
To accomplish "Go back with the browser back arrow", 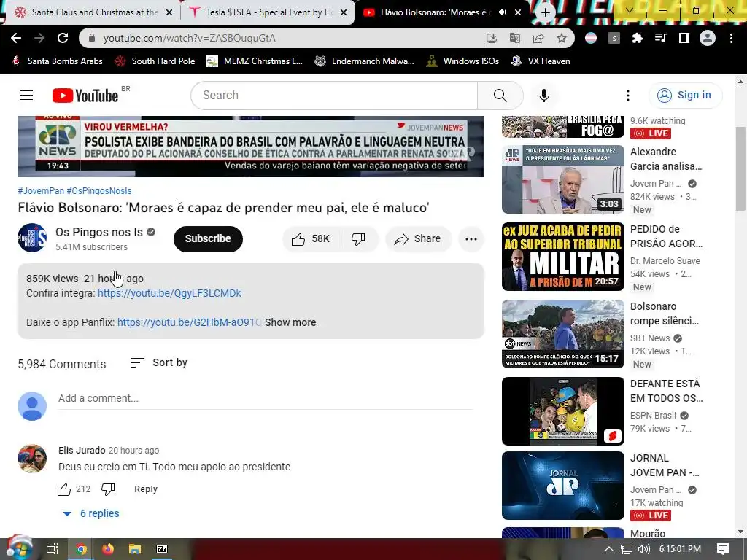I will [16, 38].
